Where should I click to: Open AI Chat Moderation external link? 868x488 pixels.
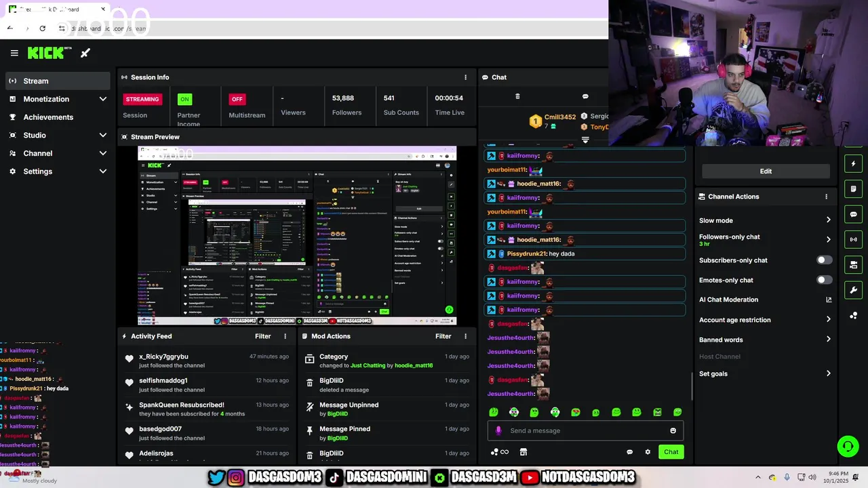pyautogui.click(x=828, y=300)
